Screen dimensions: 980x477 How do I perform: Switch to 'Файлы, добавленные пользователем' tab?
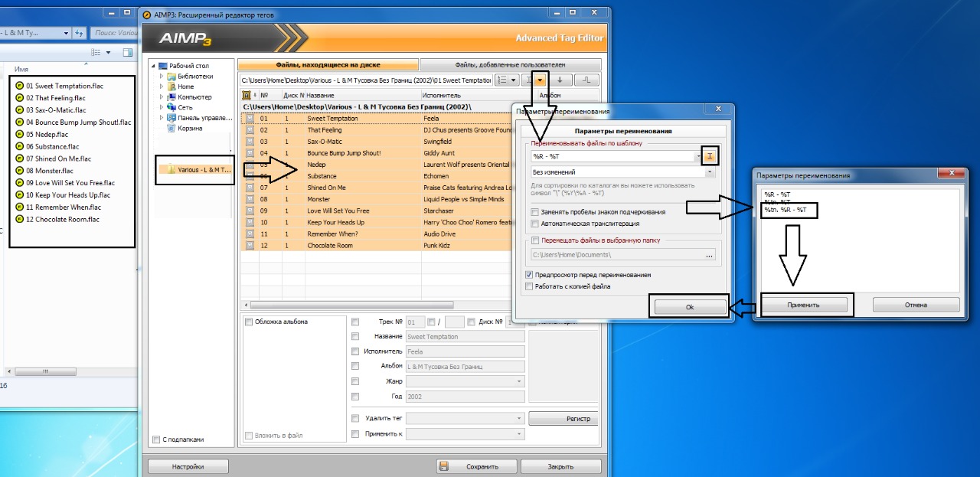click(x=510, y=65)
